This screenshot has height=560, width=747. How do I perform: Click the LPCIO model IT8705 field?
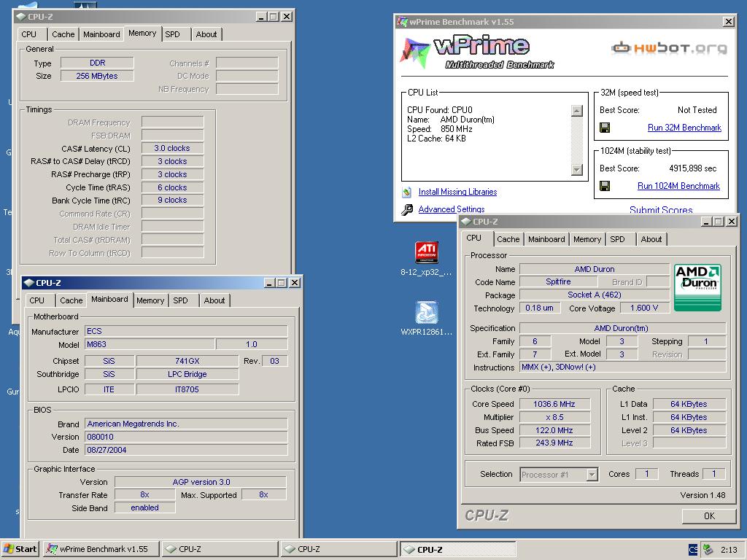pyautogui.click(x=187, y=389)
